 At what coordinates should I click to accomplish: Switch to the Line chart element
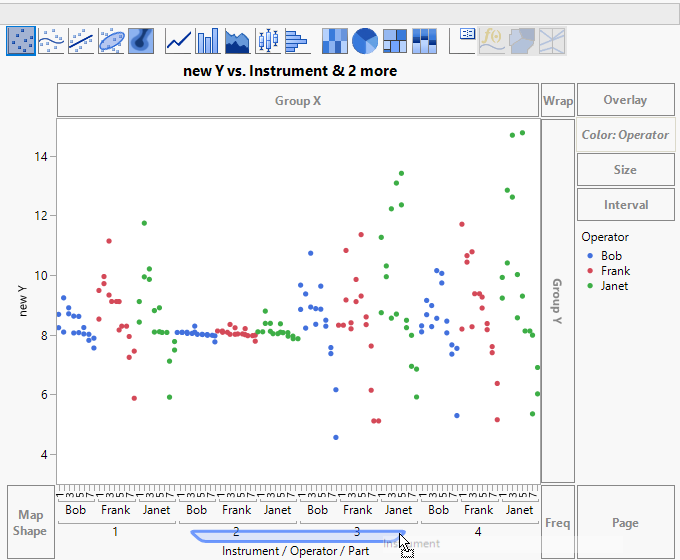tap(179, 40)
